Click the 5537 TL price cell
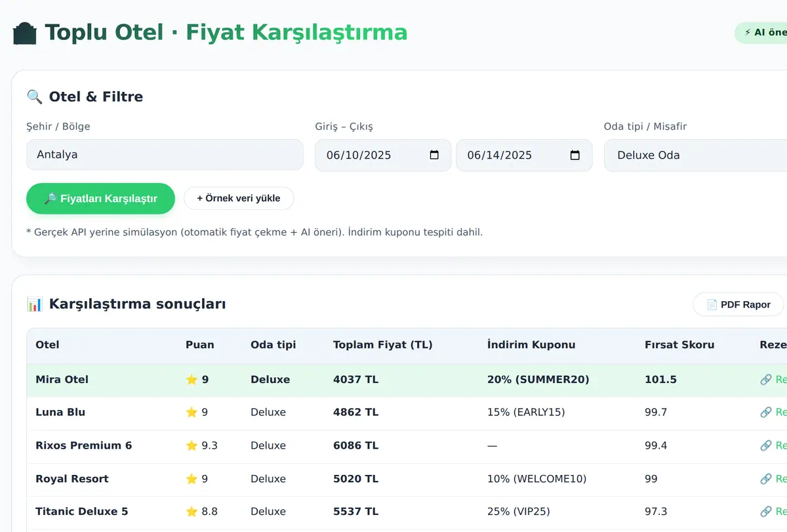This screenshot has height=532, width=787. tap(355, 512)
